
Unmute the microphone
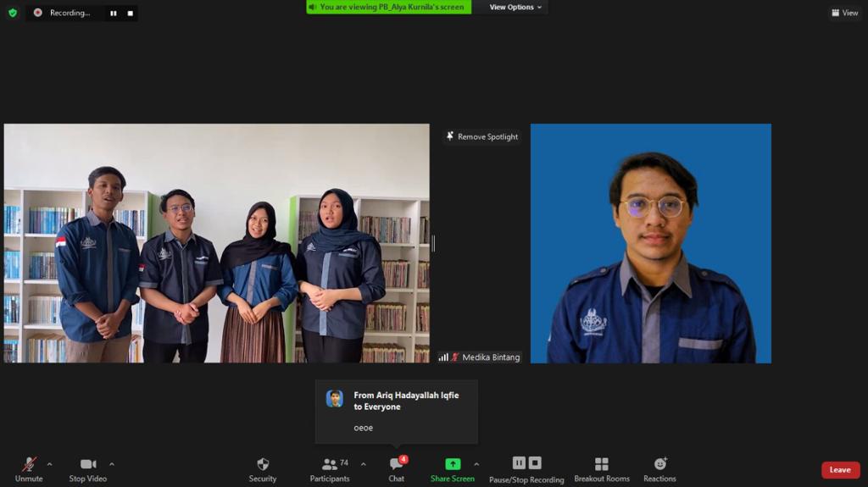pos(29,469)
